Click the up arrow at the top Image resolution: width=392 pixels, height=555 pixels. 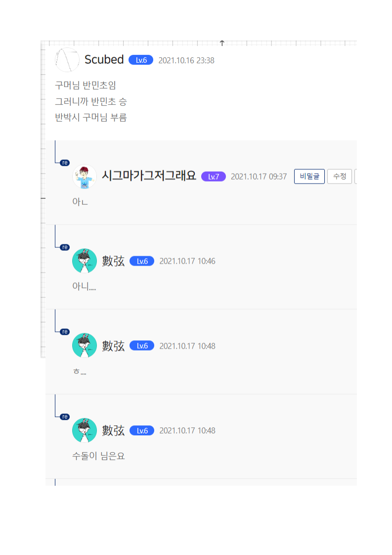222,43
